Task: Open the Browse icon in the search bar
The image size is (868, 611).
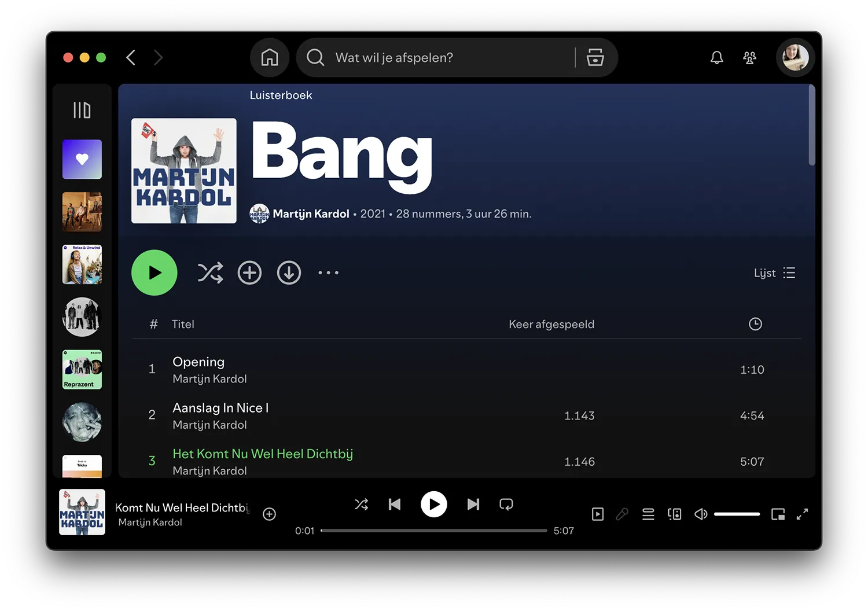Action: point(595,57)
